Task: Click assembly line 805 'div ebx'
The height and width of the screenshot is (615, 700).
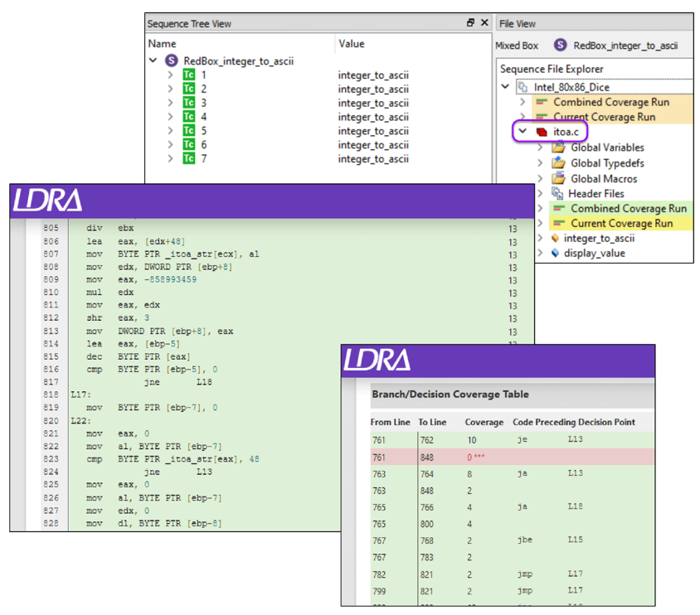Action: click(x=109, y=228)
